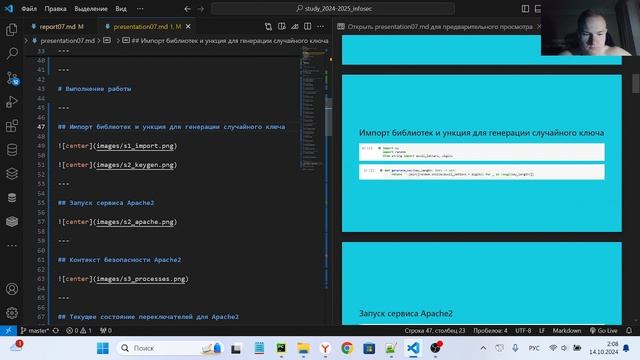Open the stacked-layers extension icon in the activity bar
Screen dimensions: 640x360
click(x=12, y=174)
